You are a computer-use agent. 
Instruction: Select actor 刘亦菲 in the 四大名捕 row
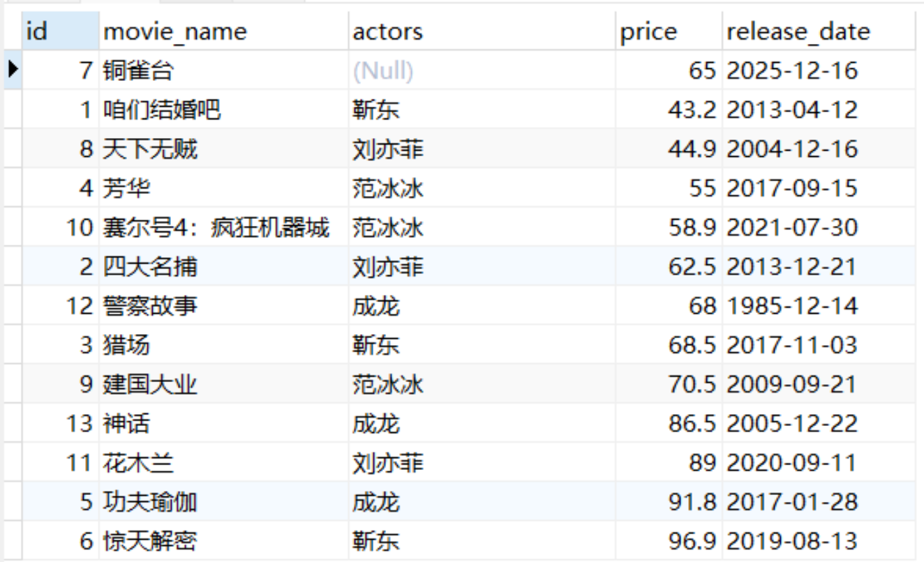click(x=388, y=266)
